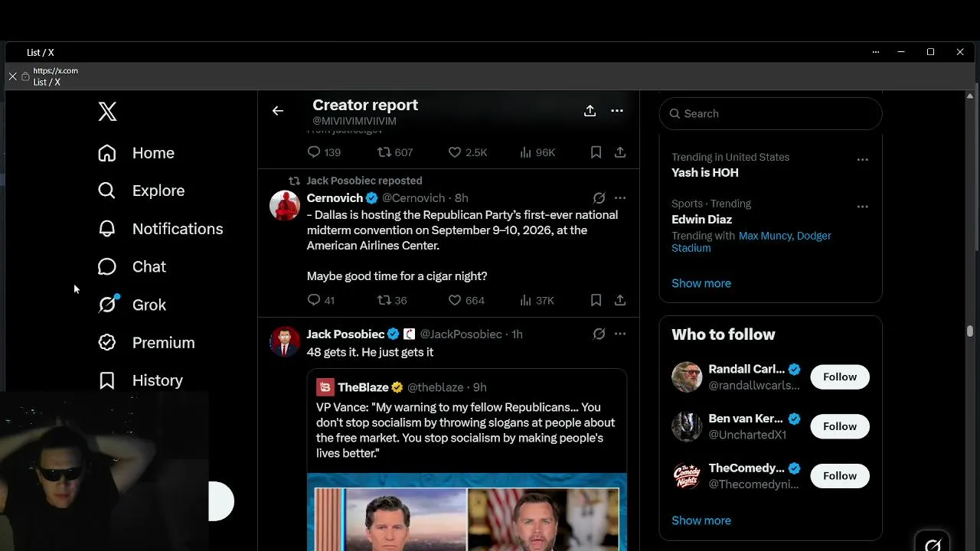Viewport: 980px width, 551px height.
Task: Follow TheComedy... account
Action: point(840,476)
